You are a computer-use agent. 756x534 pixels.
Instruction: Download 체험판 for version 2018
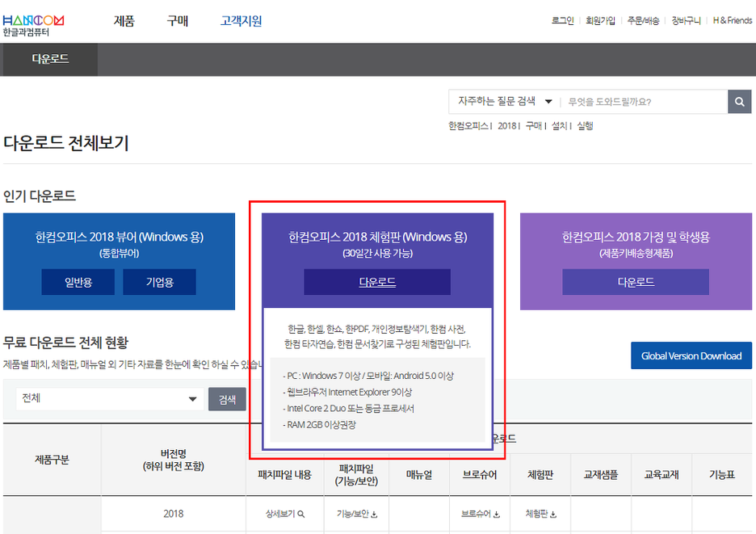click(540, 514)
